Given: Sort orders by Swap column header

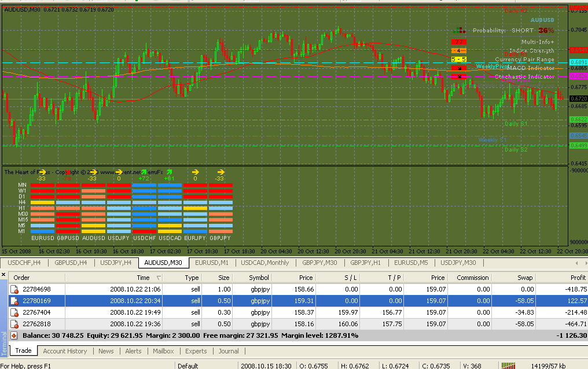Looking at the screenshot, I should coord(513,278).
